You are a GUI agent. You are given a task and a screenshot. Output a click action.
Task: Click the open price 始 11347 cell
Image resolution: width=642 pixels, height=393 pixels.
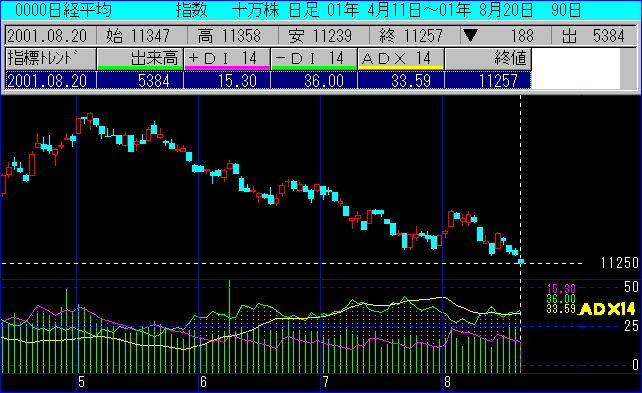142,36
